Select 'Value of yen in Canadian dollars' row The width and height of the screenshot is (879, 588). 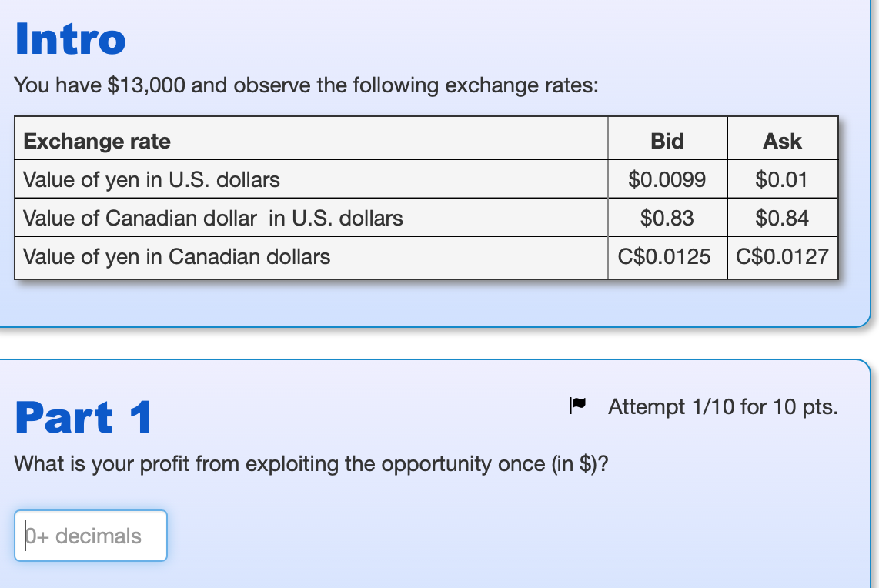coord(426,257)
